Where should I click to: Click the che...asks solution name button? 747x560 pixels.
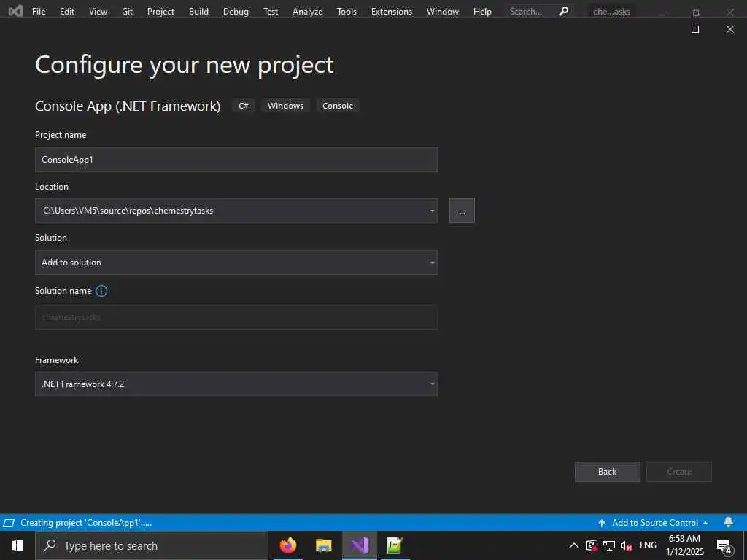pyautogui.click(x=612, y=12)
